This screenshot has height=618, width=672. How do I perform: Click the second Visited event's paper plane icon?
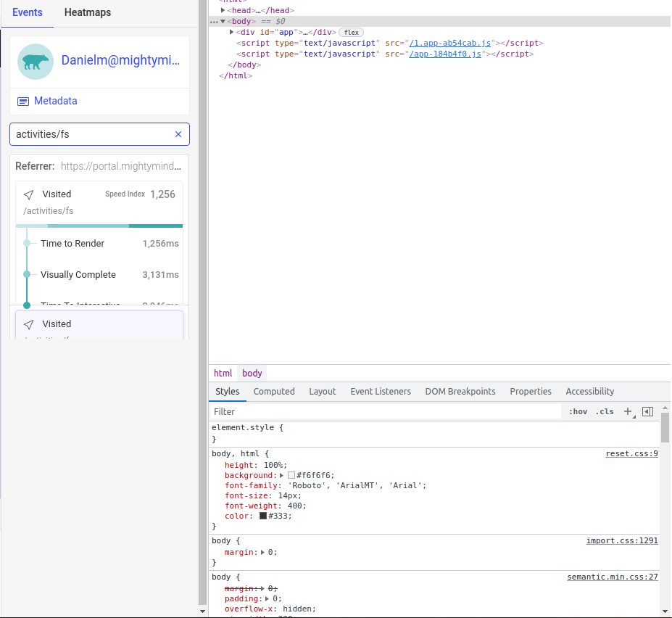pos(28,324)
